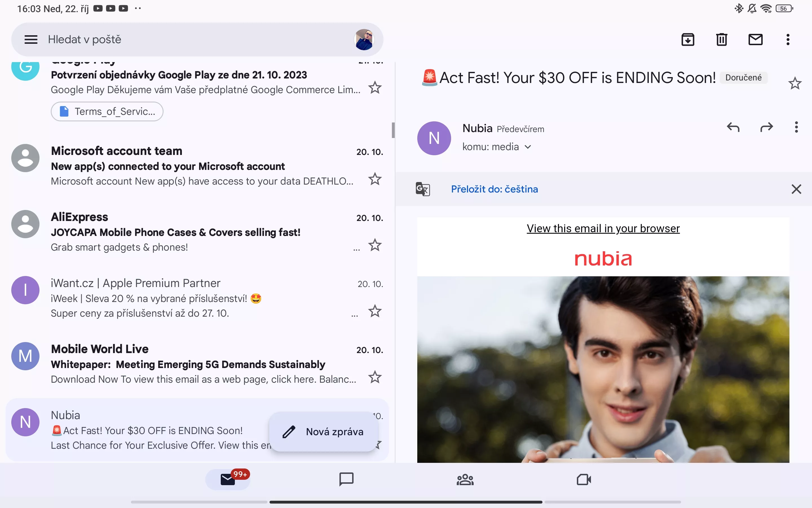This screenshot has width=812, height=508.
Task: Tap the account profile avatar
Action: 364,40
